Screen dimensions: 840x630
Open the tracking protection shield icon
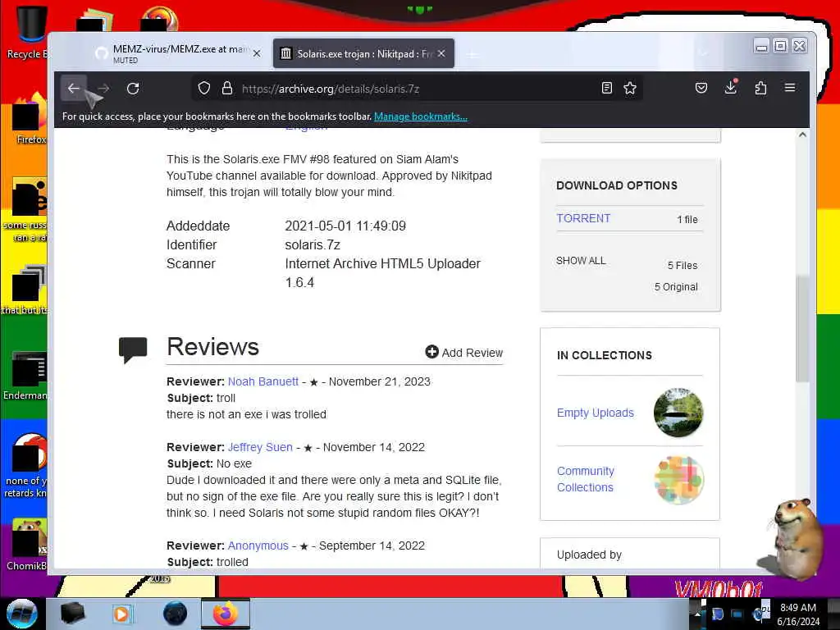pyautogui.click(x=204, y=88)
